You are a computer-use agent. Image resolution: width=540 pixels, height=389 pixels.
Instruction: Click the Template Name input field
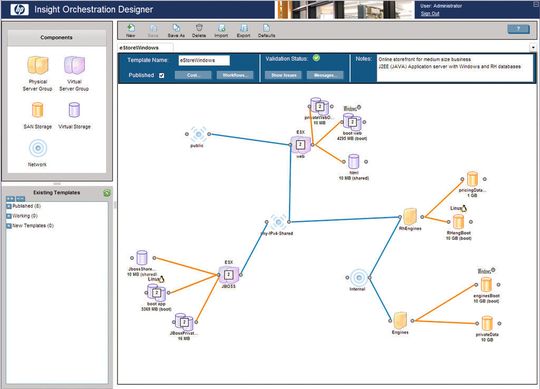tap(204, 60)
